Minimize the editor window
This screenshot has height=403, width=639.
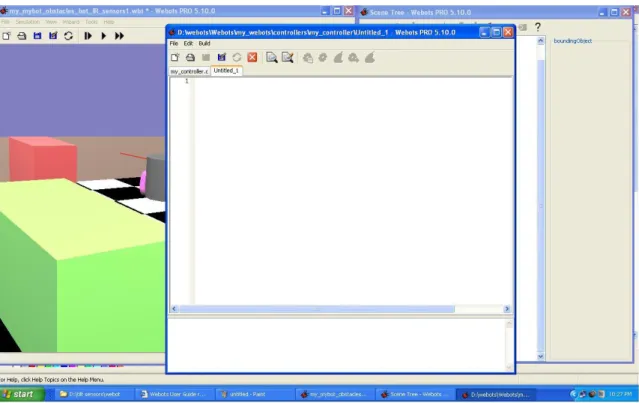point(484,32)
